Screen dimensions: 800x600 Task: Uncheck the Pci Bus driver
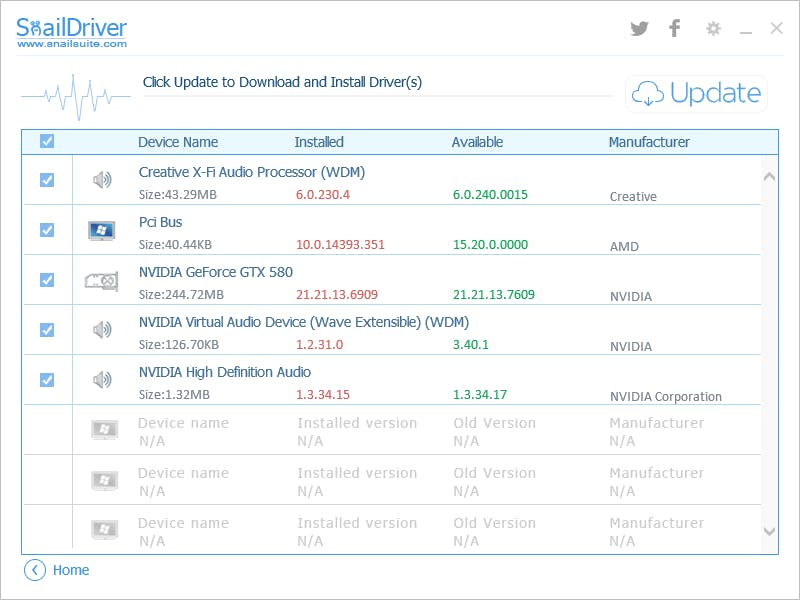(47, 230)
